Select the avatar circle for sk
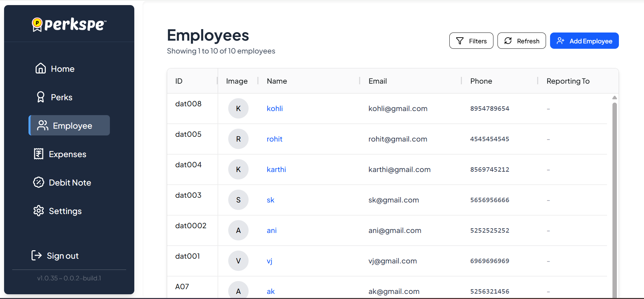The height and width of the screenshot is (299, 644). (238, 200)
